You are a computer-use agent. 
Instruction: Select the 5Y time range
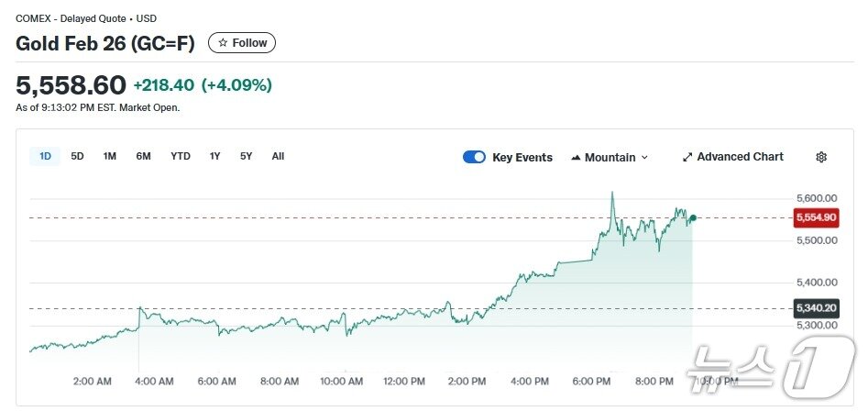[247, 156]
